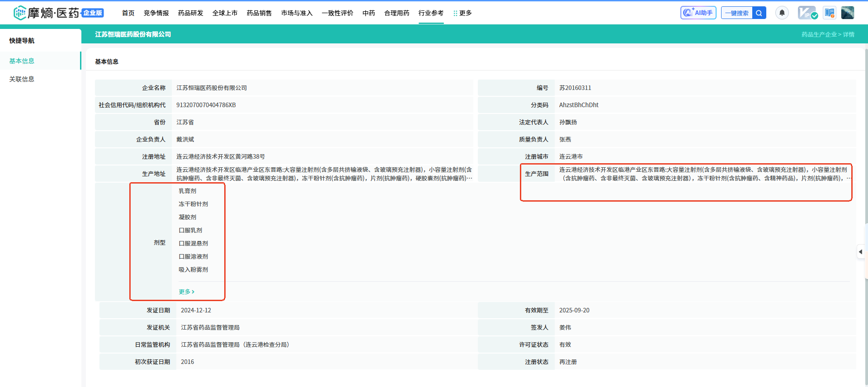Open the 一致性评价 menu
Image resolution: width=868 pixels, height=387 pixels.
coord(338,13)
